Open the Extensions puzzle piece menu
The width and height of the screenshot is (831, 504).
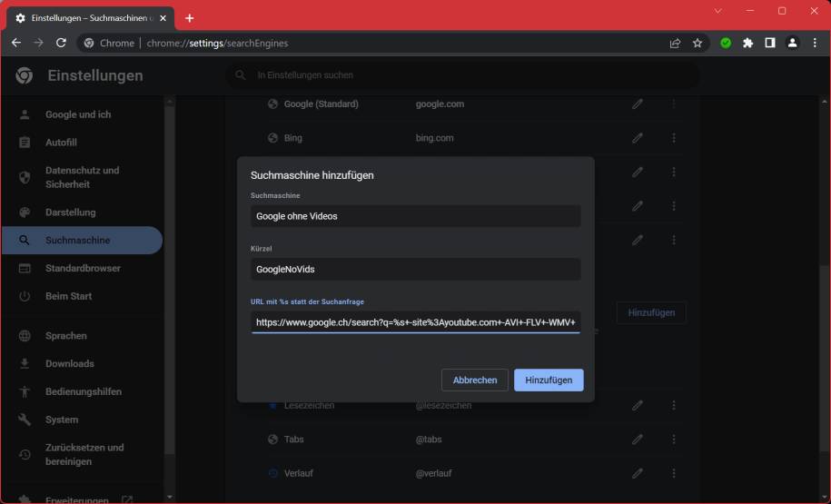pyautogui.click(x=747, y=43)
